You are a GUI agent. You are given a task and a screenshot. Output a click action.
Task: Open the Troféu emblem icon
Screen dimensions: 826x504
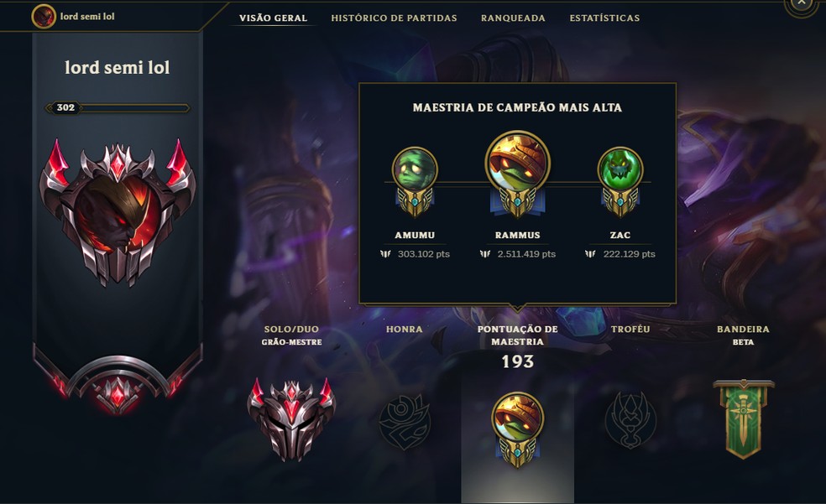(x=630, y=420)
